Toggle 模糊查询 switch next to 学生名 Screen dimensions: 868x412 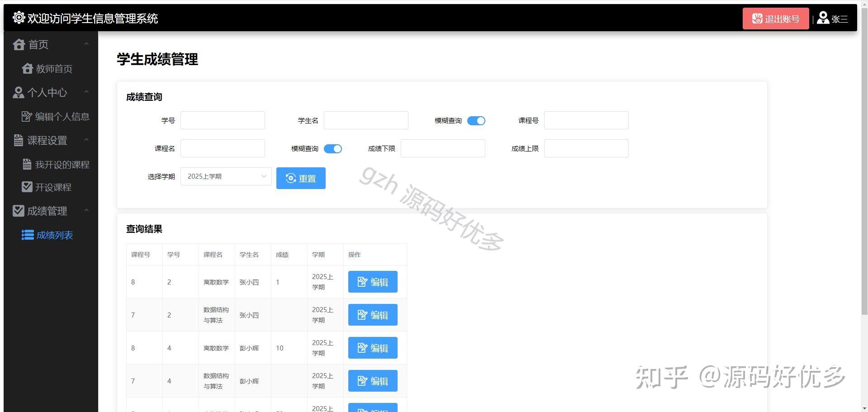pos(476,121)
